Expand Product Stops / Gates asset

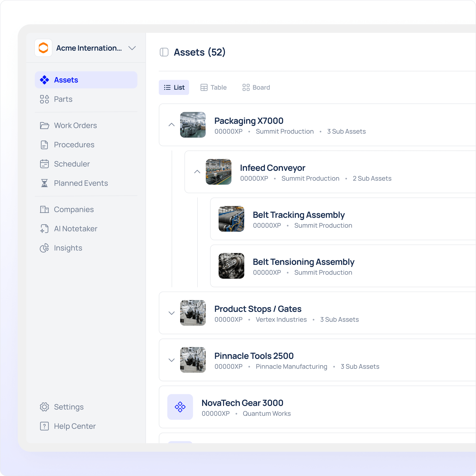click(172, 313)
